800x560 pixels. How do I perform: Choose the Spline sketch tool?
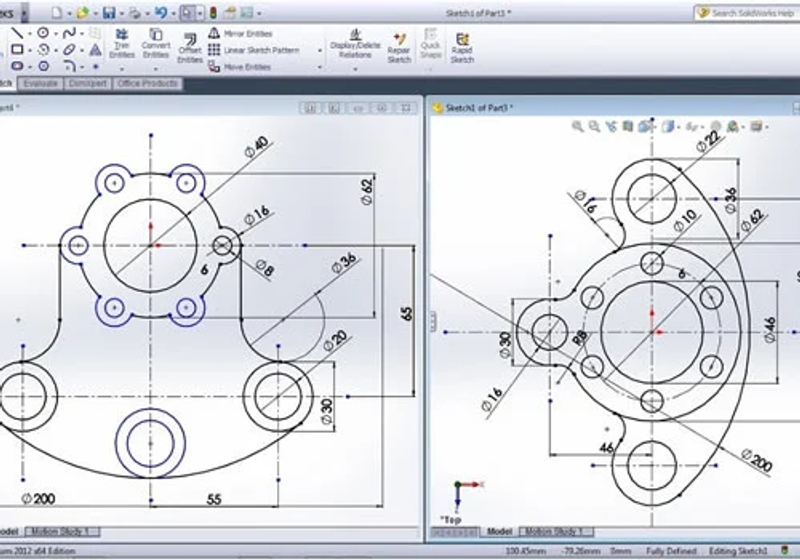69,33
